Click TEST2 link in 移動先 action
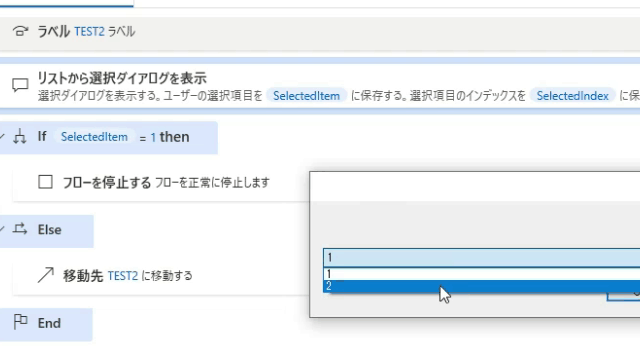640x360 pixels. coord(123,276)
